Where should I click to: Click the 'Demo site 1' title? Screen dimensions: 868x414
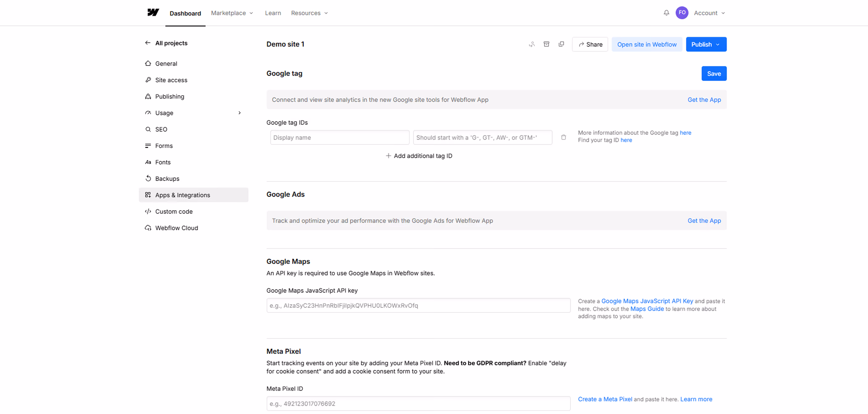pyautogui.click(x=285, y=44)
